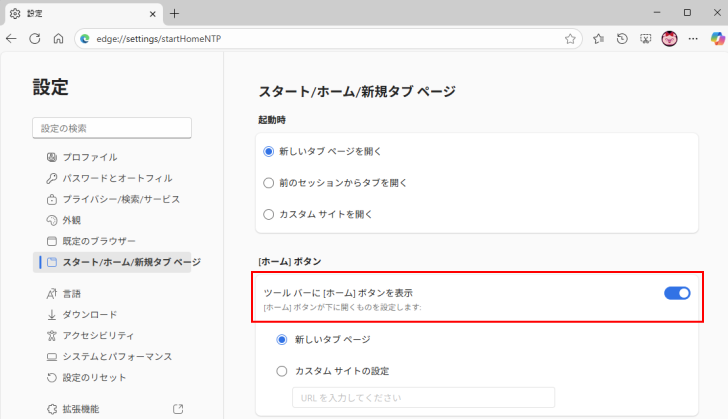Screen dimensions: 728x419
Task: Click the browser back arrow button
Action: coord(12,39)
